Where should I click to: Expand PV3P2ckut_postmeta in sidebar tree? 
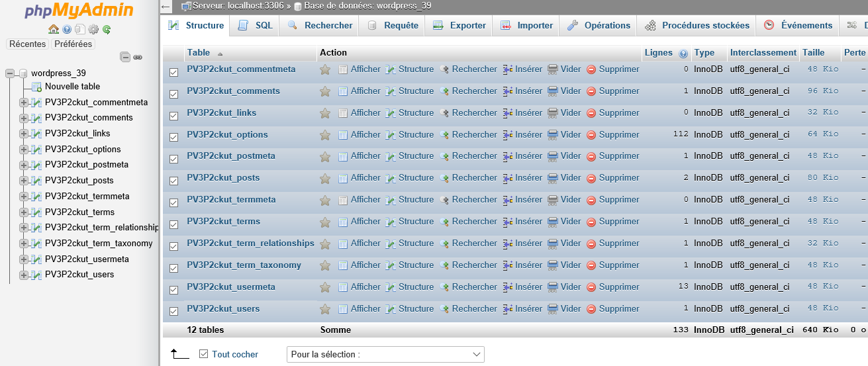click(23, 165)
